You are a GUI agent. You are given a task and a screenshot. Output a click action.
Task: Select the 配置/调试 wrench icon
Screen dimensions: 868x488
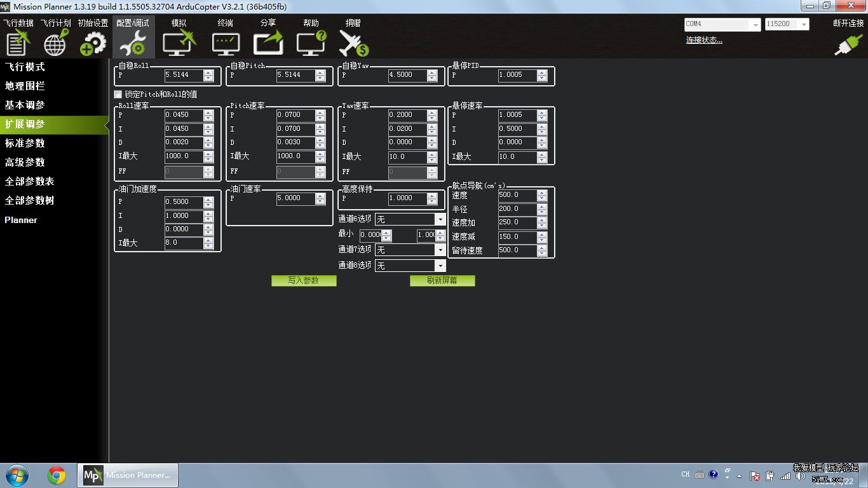pyautogui.click(x=133, y=43)
